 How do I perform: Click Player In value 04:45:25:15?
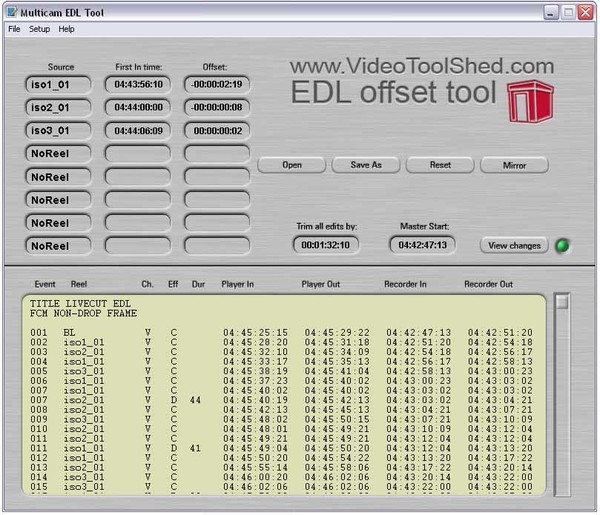coord(255,332)
